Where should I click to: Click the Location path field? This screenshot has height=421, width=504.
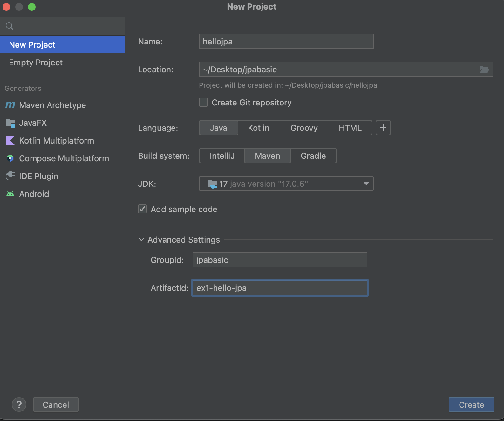[x=346, y=69]
